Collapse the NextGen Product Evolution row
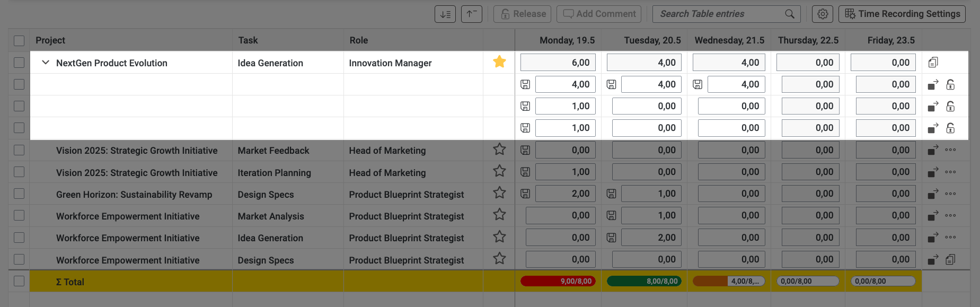This screenshot has height=307, width=980. 46,63
